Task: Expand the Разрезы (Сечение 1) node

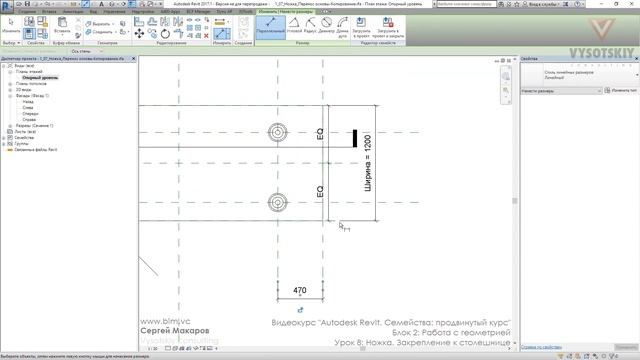Action: pos(10,126)
